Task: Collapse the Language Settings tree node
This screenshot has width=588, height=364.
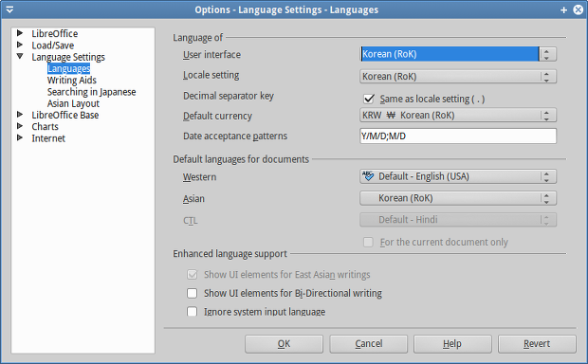Action: pyautogui.click(x=20, y=56)
